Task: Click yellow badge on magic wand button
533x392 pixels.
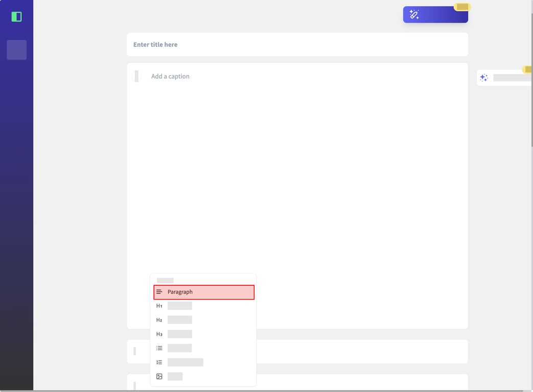Action: (462, 7)
